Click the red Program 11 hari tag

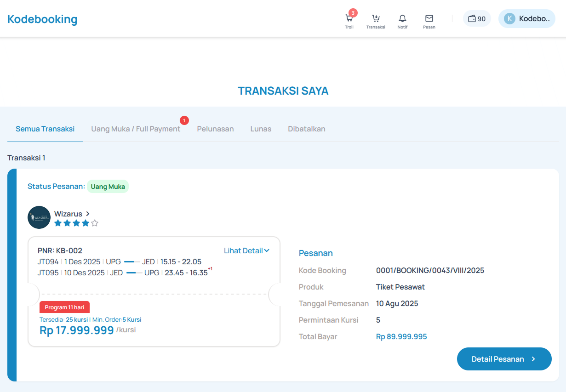64,307
